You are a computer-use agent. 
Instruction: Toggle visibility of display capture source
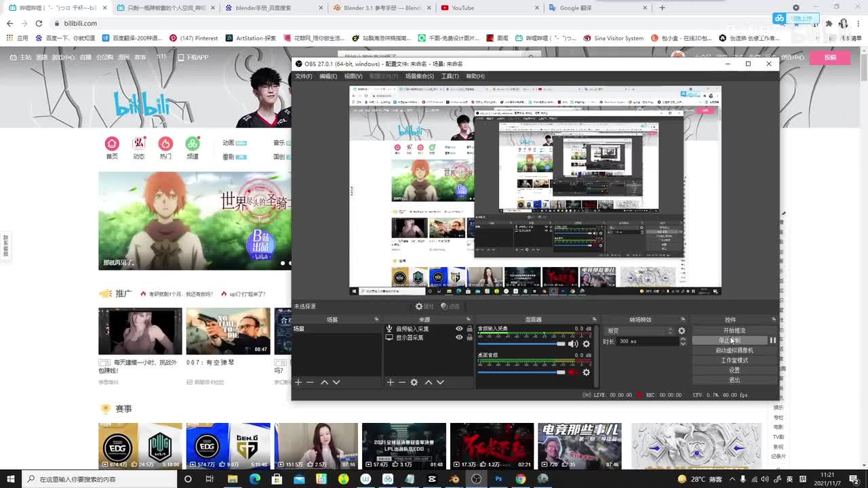[459, 338]
